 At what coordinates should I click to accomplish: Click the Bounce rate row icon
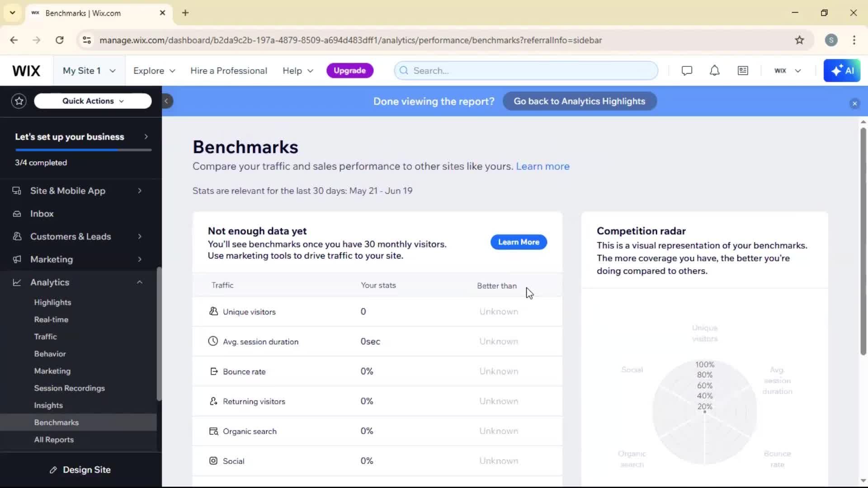tap(214, 371)
